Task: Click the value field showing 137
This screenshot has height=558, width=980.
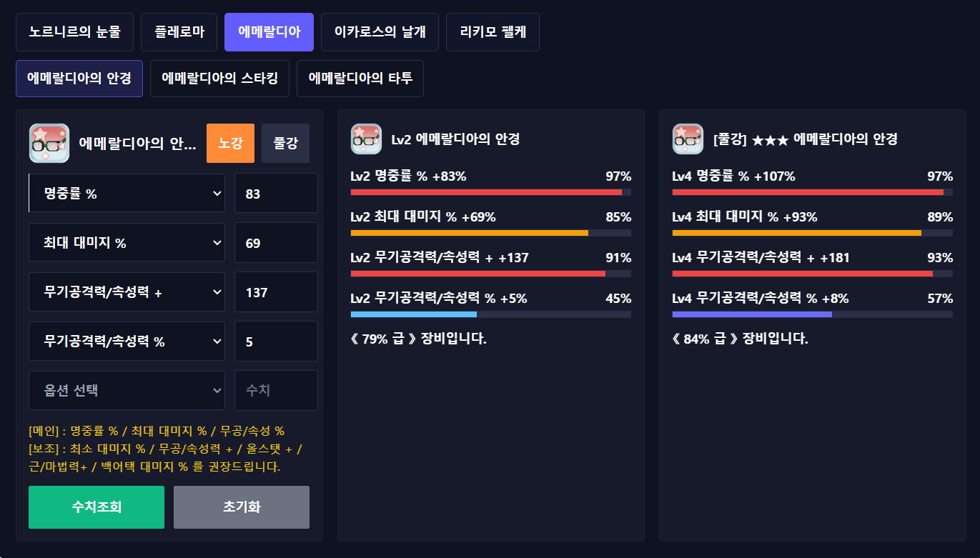Action: (x=276, y=292)
